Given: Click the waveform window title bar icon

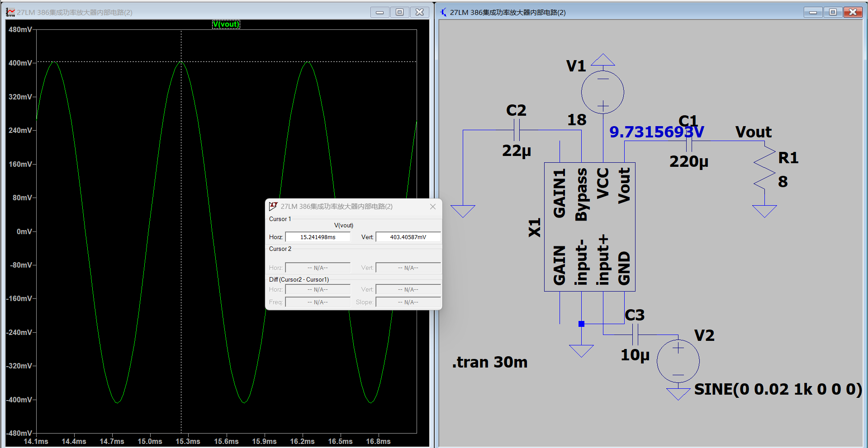Looking at the screenshot, I should [10, 12].
